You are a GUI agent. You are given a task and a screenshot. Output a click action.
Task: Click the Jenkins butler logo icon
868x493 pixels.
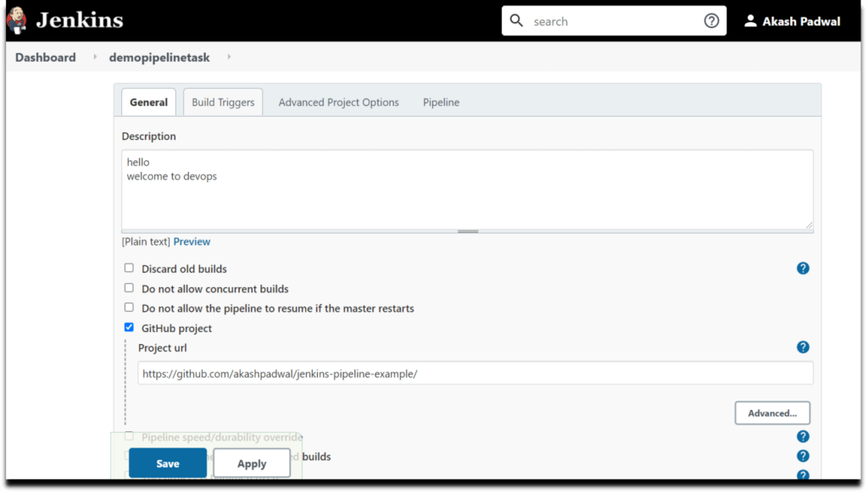click(17, 20)
